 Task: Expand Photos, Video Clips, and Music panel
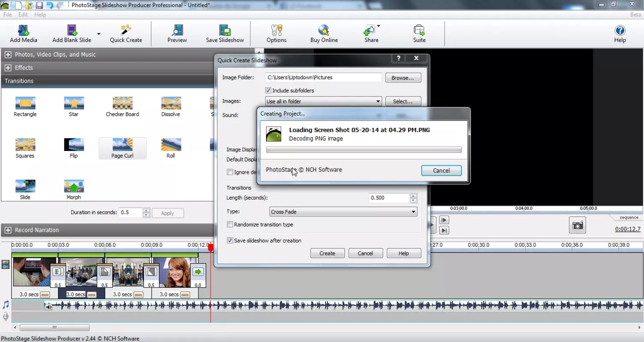[x=8, y=55]
